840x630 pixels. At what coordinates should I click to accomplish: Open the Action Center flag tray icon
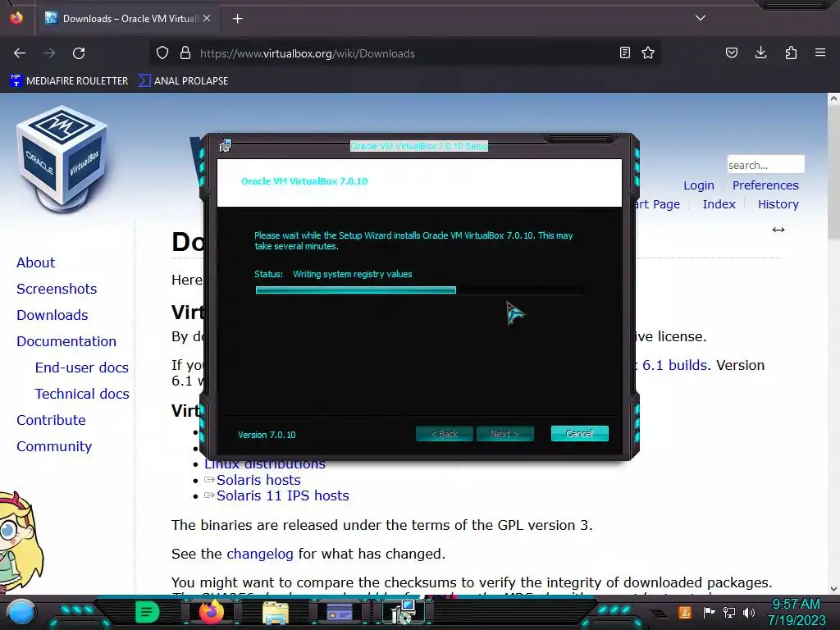(709, 612)
